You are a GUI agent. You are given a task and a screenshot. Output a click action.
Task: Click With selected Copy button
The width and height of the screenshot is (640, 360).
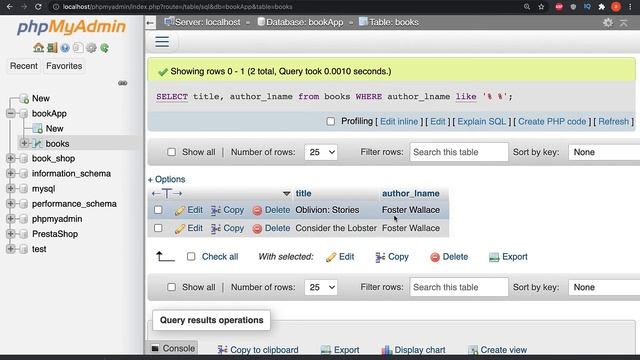click(392, 257)
